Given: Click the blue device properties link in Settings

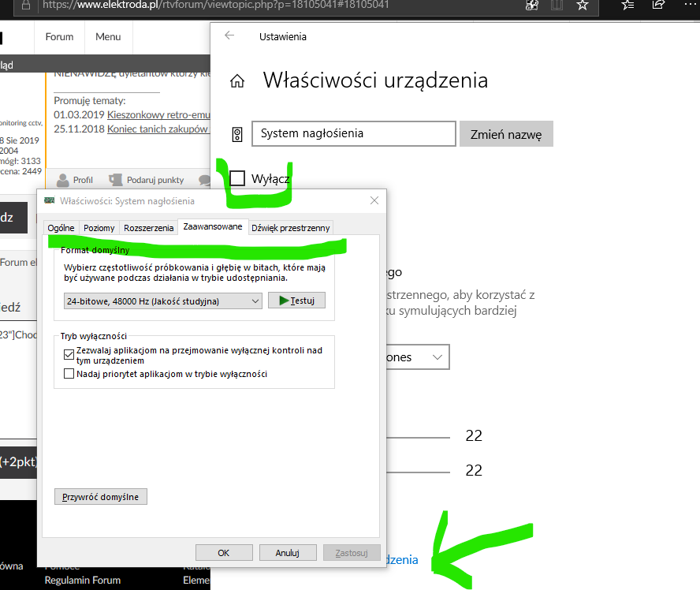Looking at the screenshot, I should [x=402, y=559].
